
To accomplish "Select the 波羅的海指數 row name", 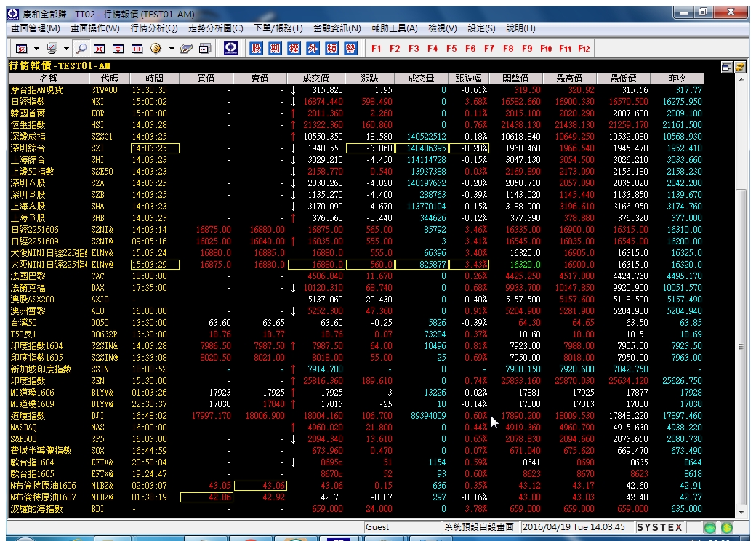I will [x=36, y=509].
